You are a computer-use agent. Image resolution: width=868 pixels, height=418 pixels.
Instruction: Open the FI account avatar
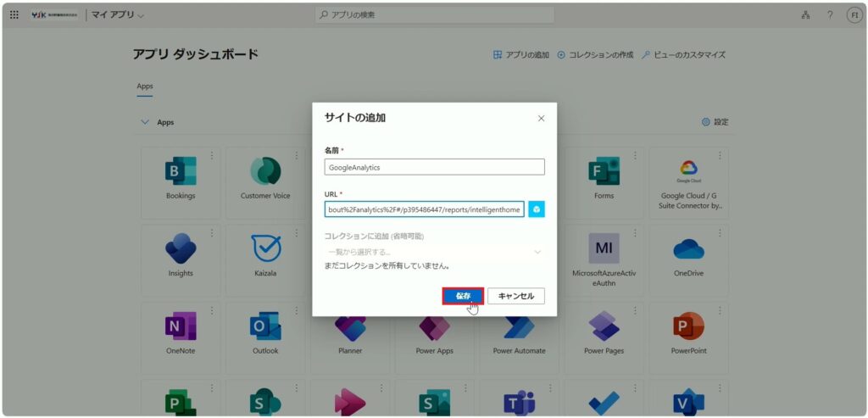[x=854, y=15]
